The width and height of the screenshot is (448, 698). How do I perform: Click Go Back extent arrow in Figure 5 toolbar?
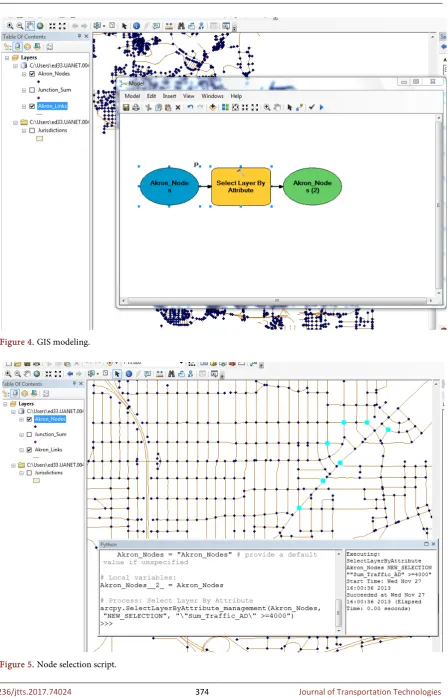[70, 374]
